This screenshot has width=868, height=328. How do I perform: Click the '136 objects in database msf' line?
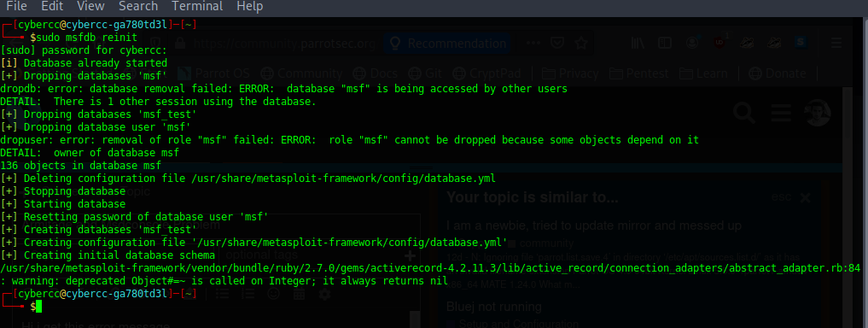tap(81, 165)
